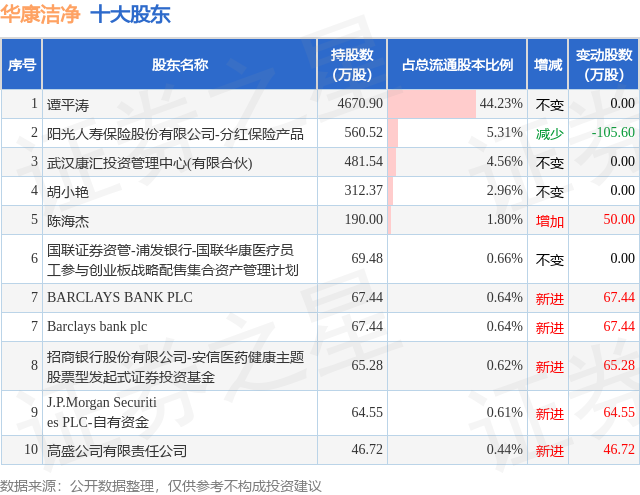Click the red change value 46.72

(619, 449)
